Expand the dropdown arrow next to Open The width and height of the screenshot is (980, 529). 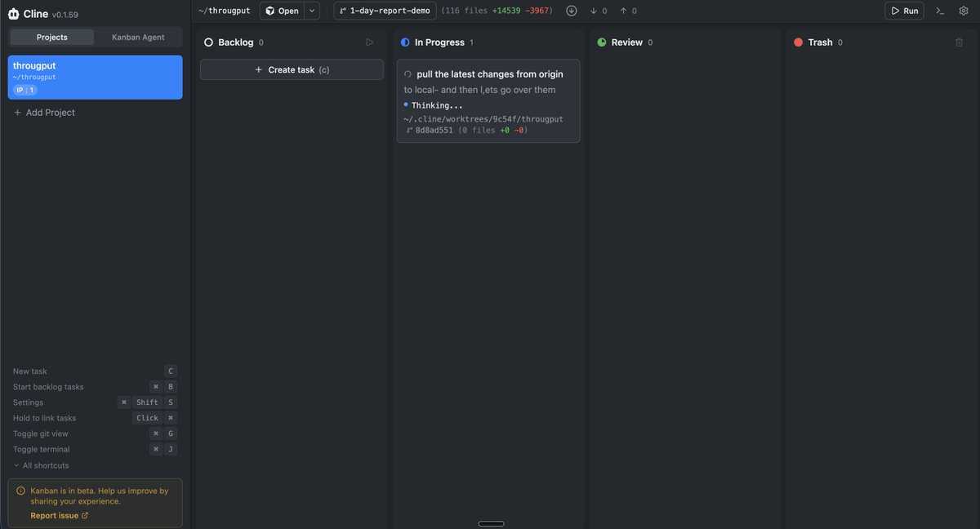(312, 11)
